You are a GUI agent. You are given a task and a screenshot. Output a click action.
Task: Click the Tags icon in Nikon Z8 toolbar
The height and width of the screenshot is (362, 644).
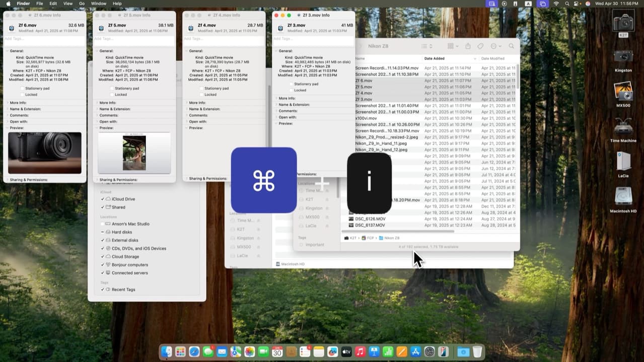(x=480, y=46)
